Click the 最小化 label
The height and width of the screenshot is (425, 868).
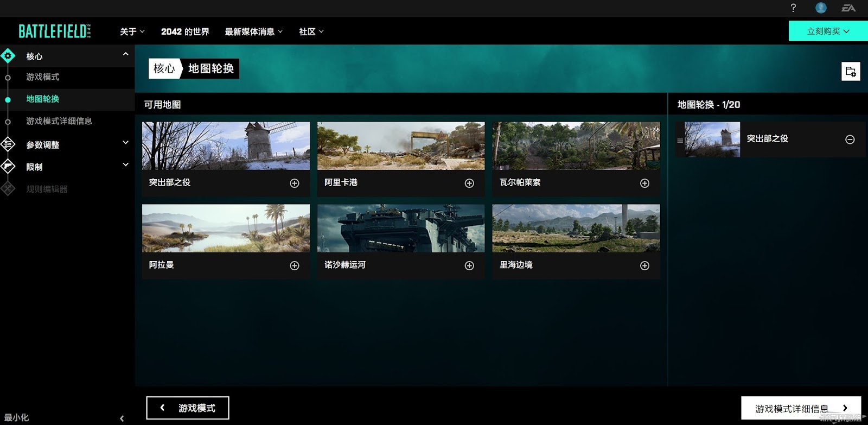[16, 417]
